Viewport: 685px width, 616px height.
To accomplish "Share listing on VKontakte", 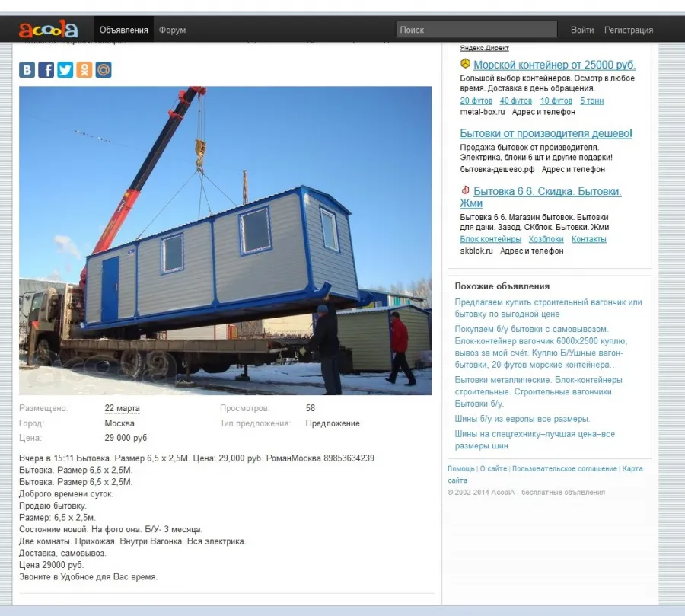I will click(27, 70).
